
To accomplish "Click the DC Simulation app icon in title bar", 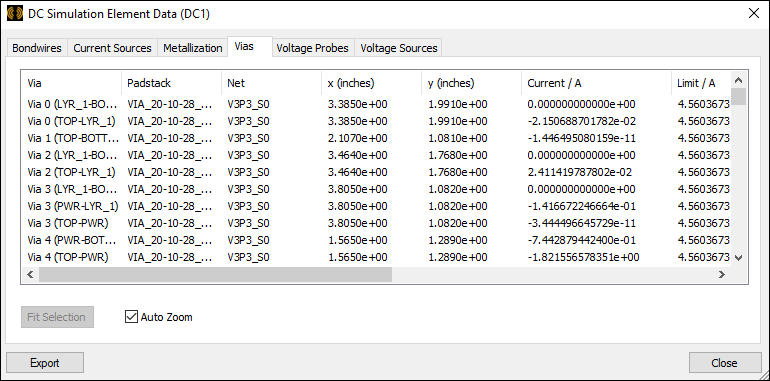I will point(15,14).
